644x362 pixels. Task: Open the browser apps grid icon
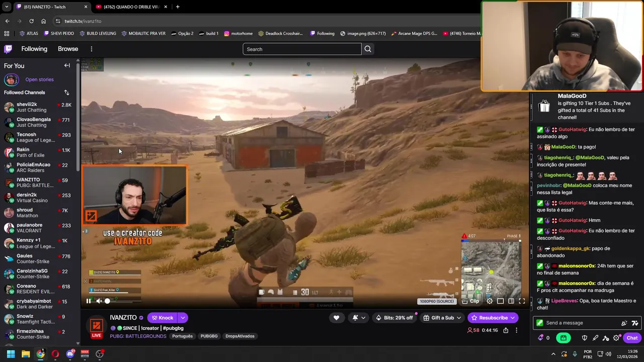[7, 33]
